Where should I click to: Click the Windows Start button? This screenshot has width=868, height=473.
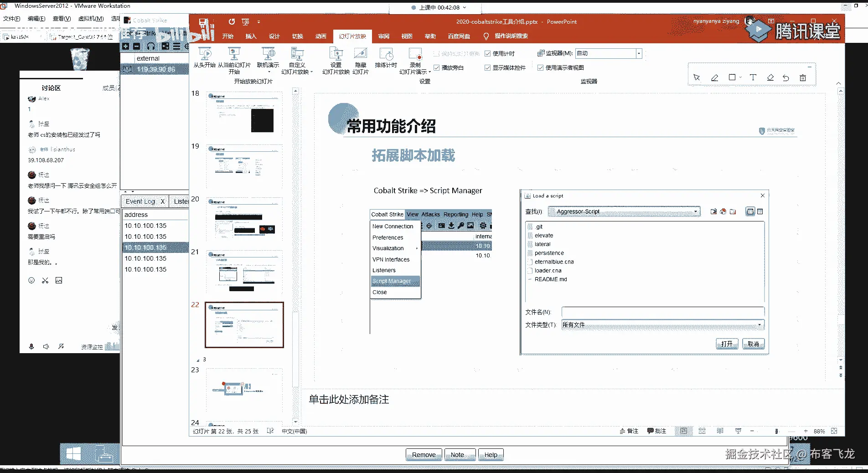[73, 454]
